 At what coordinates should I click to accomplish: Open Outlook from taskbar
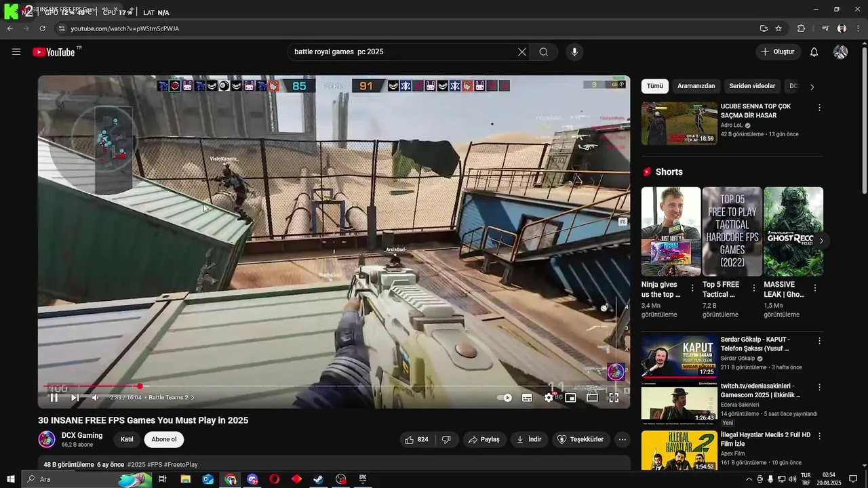[x=208, y=479]
